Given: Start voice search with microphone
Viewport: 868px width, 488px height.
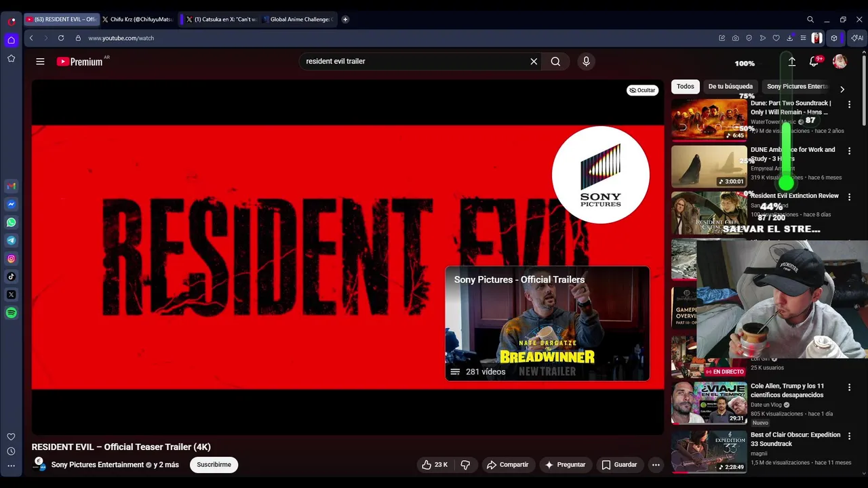Looking at the screenshot, I should click(x=586, y=61).
